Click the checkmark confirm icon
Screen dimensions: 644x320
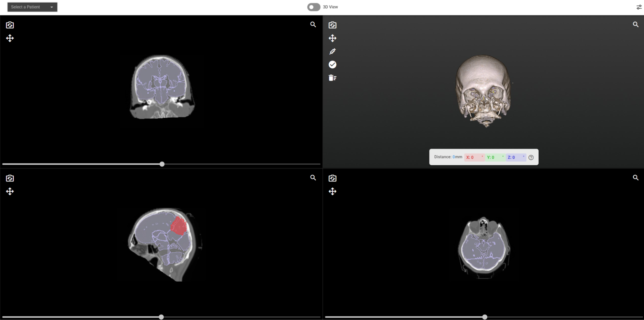click(x=332, y=65)
